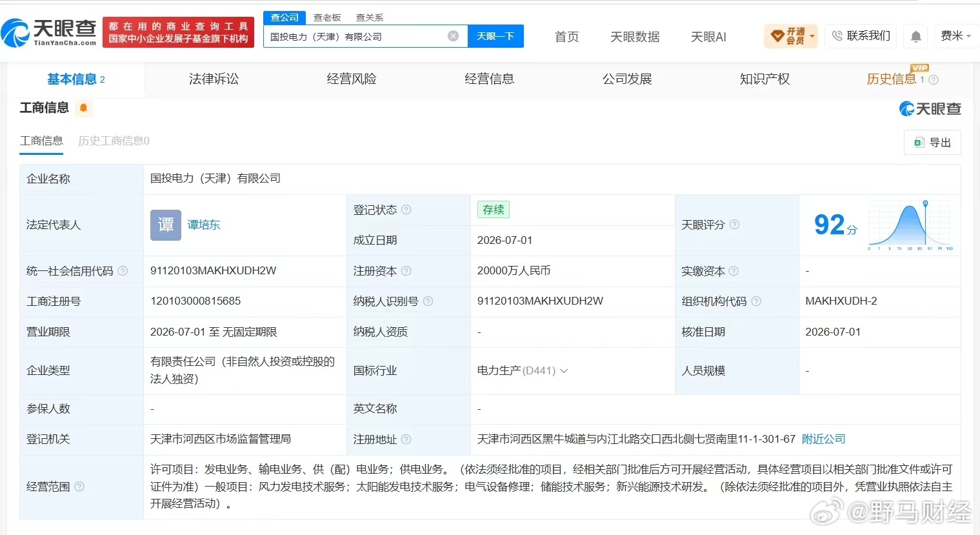980x535 pixels.
Task: Click the credit code 91120103MAKHXUDH2W in 统一社会信用代码 row
Action: 213,271
